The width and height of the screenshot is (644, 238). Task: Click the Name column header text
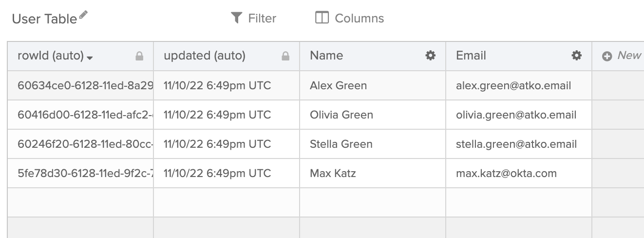click(326, 56)
